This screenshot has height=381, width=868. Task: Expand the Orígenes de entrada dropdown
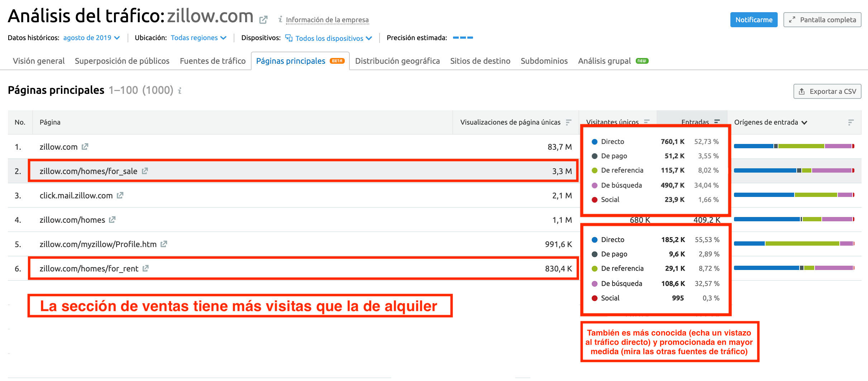pyautogui.click(x=771, y=122)
